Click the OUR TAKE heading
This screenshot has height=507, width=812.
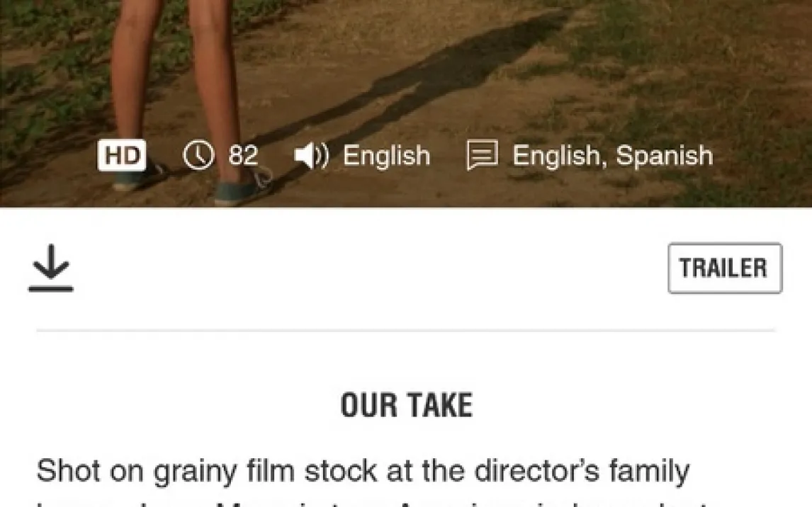tap(407, 405)
